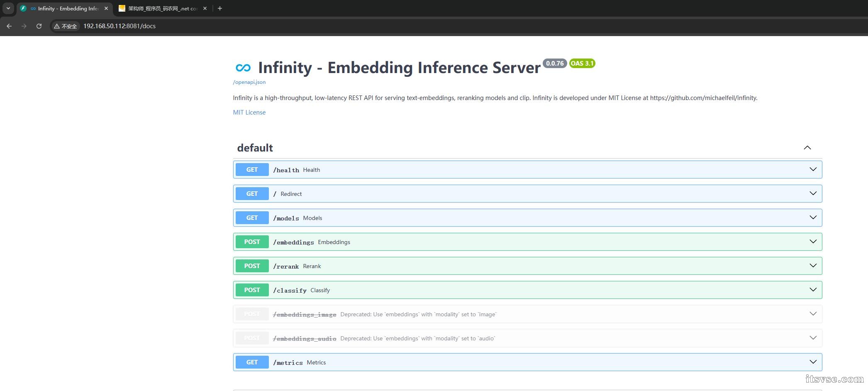Expand the GET / Redirect chevron

pyautogui.click(x=813, y=193)
